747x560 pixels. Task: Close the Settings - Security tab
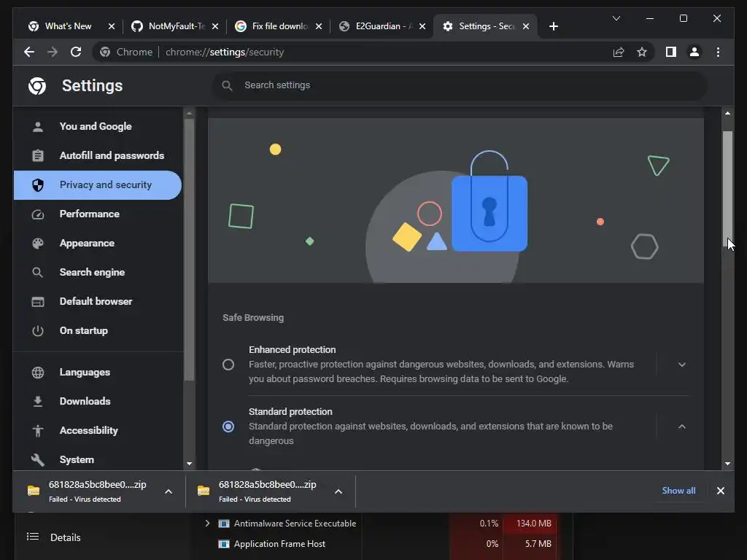(526, 26)
